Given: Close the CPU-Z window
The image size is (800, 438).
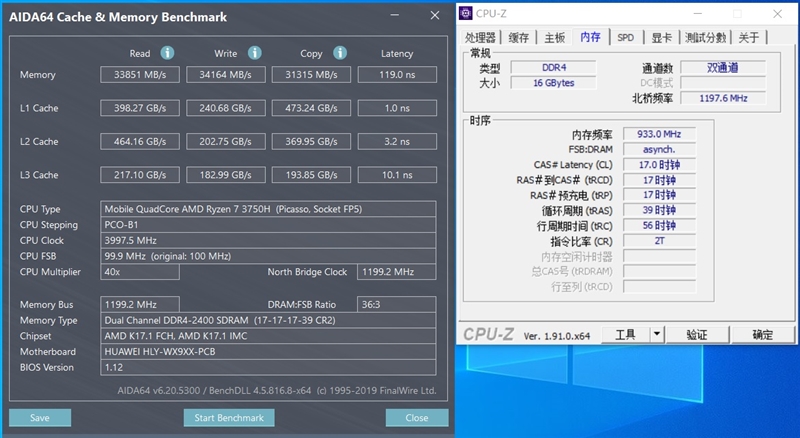Looking at the screenshot, I should [777, 14].
